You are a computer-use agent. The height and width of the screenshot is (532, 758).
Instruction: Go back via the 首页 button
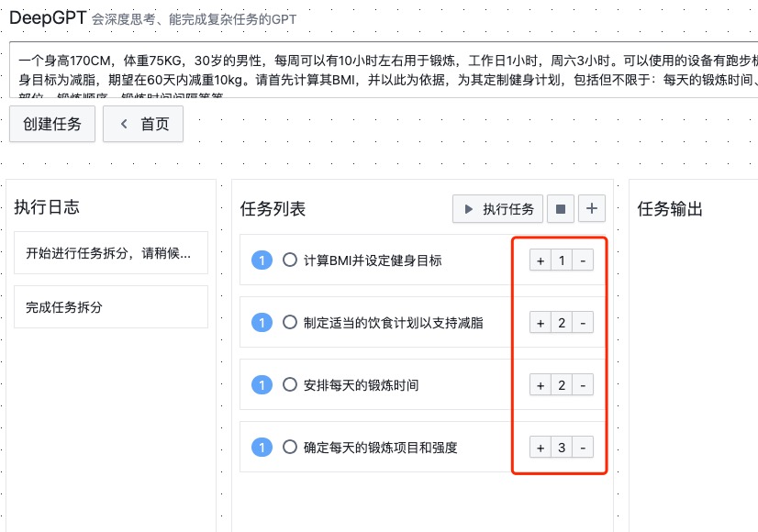click(x=143, y=124)
